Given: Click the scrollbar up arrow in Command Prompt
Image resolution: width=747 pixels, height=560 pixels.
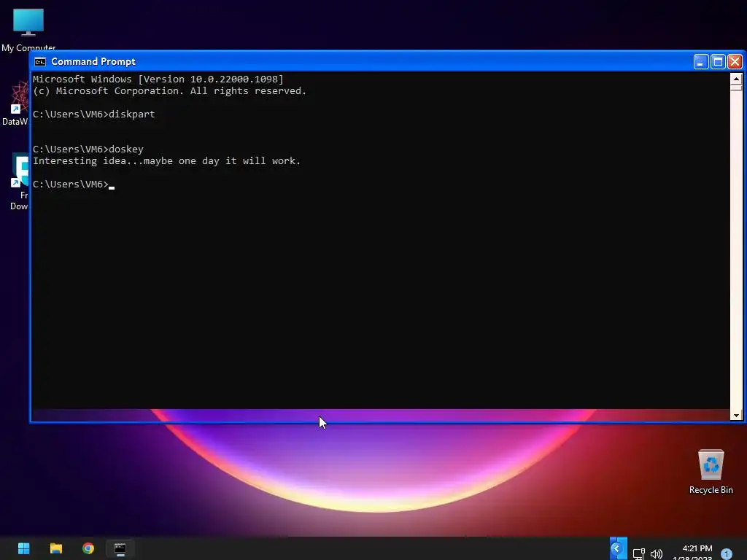Looking at the screenshot, I should point(736,79).
